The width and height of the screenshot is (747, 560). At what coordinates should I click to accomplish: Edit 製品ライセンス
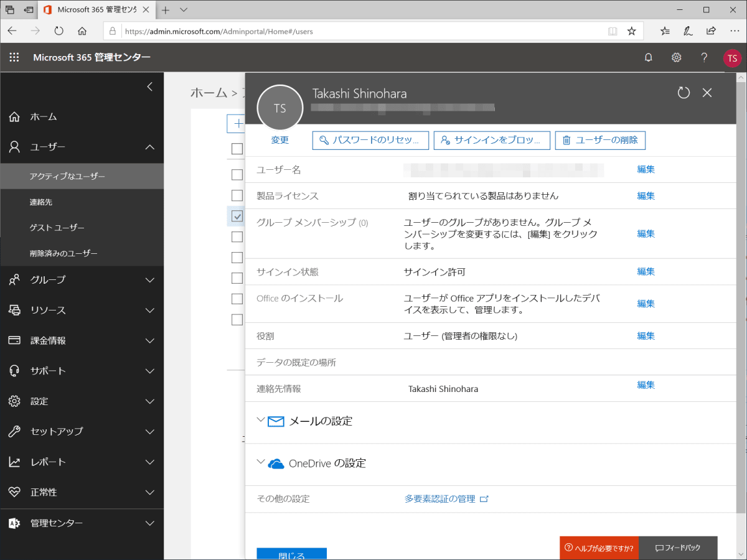coord(646,196)
